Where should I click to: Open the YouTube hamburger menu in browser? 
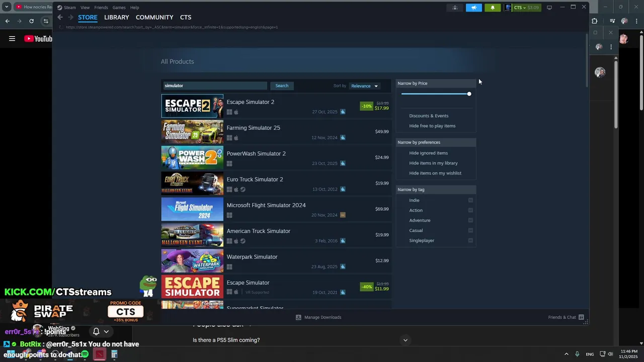[12, 39]
